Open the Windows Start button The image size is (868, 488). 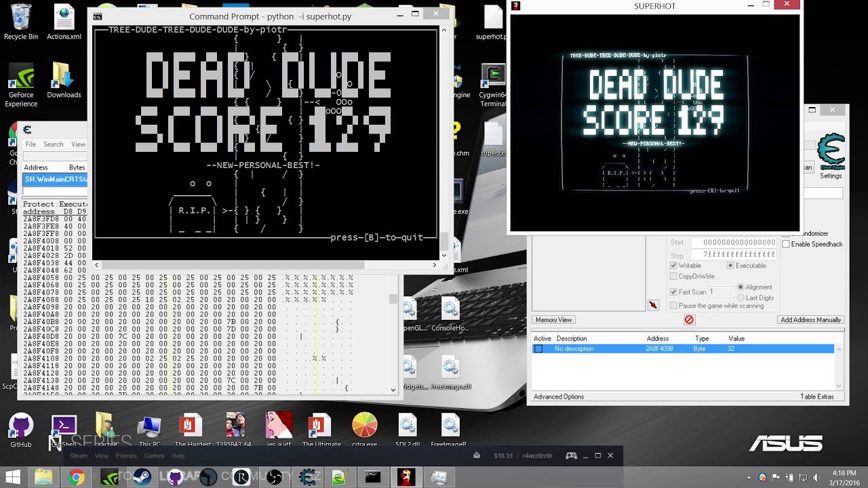pyautogui.click(x=13, y=477)
